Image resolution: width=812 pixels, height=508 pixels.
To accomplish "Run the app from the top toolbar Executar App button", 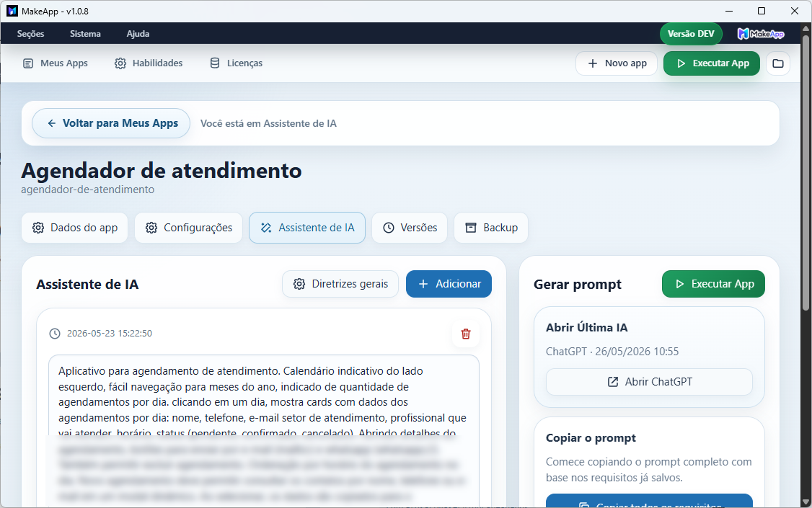I will click(712, 63).
